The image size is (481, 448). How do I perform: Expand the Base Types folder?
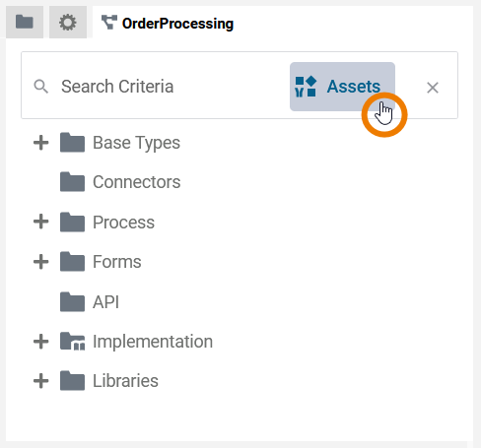click(x=41, y=143)
